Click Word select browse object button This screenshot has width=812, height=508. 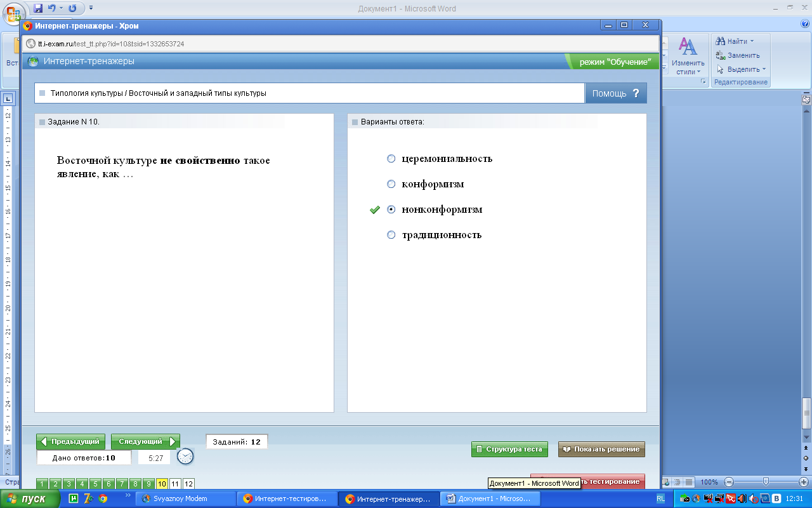click(806, 458)
